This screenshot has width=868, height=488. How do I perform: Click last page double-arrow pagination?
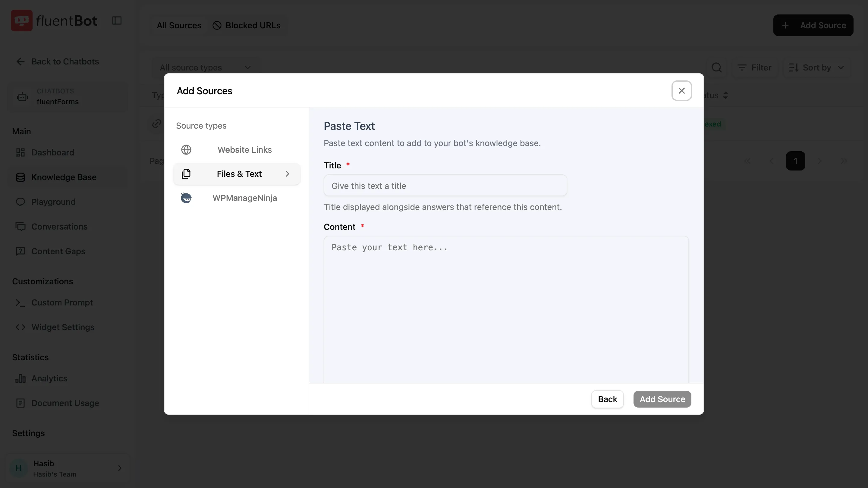tap(844, 161)
